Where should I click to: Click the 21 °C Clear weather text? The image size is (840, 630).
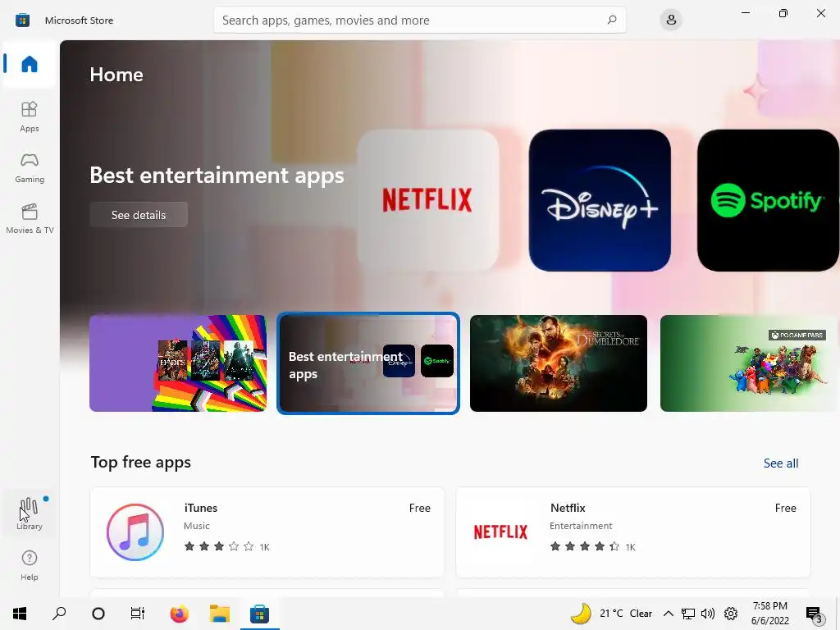626,614
